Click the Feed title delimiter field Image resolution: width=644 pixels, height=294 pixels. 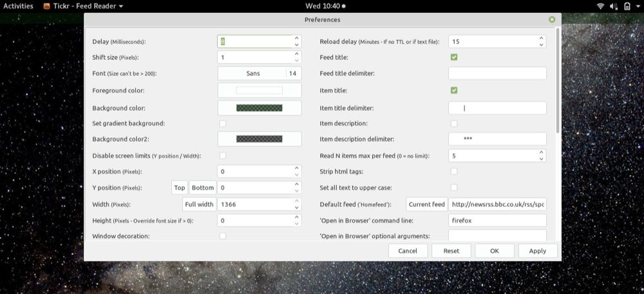(x=497, y=73)
